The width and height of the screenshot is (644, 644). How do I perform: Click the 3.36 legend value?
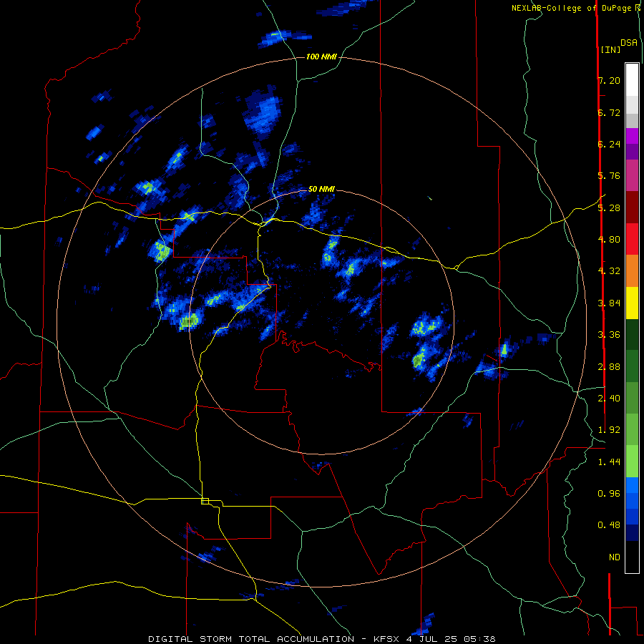[x=609, y=335]
